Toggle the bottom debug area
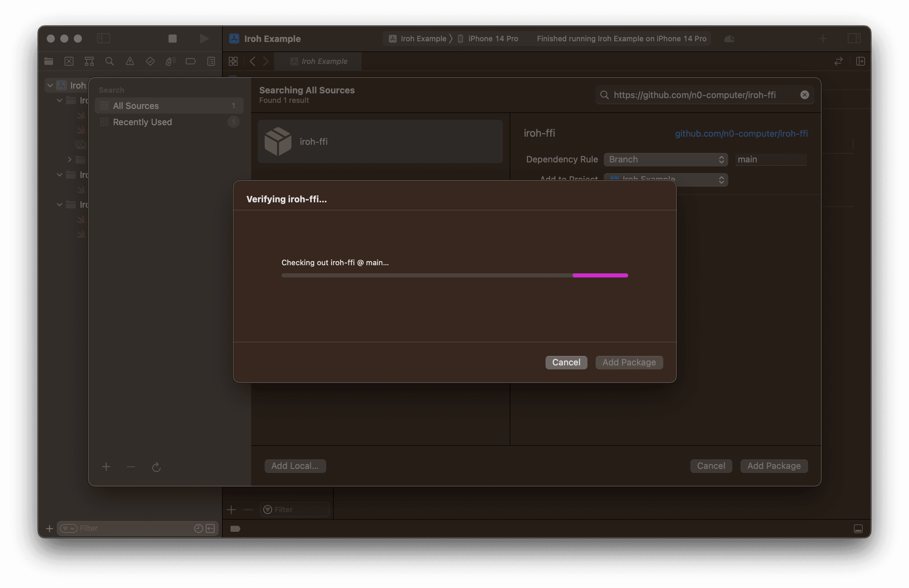This screenshot has width=909, height=588. click(x=858, y=529)
